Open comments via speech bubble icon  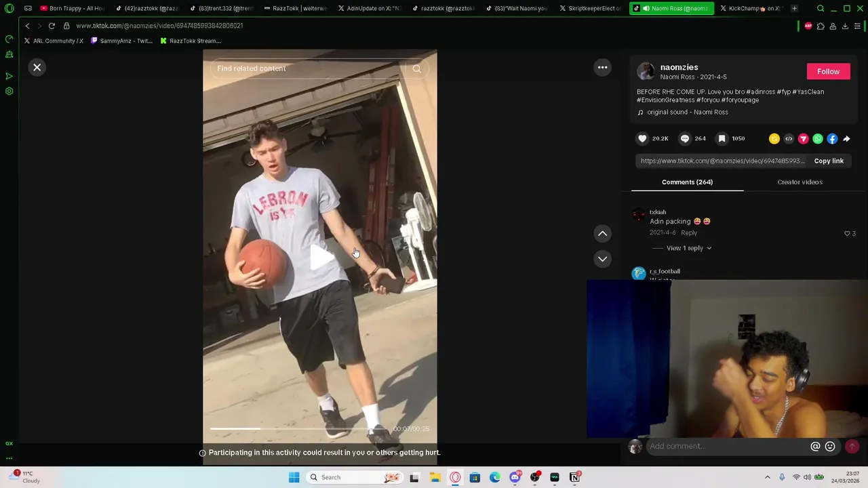pos(685,138)
